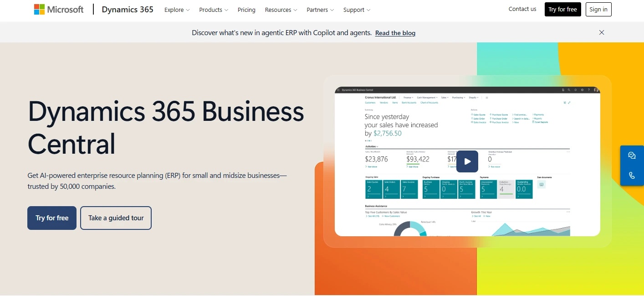The height and width of the screenshot is (296, 644).
Task: Collapse Activities section in video preview
Action: pos(372,146)
